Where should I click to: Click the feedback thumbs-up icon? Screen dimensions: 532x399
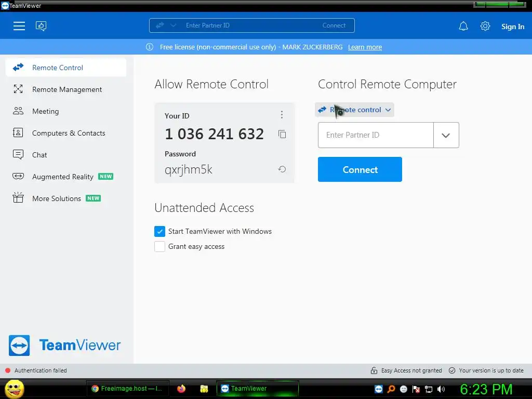[41, 26]
